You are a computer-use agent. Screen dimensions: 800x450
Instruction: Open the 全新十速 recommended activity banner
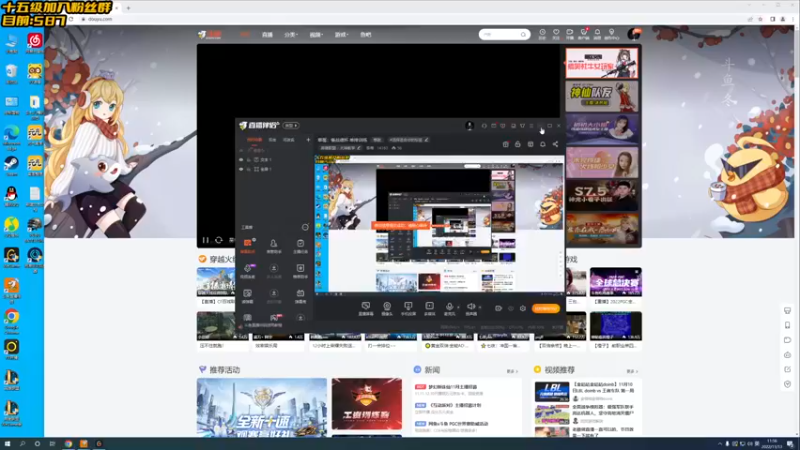[262, 407]
